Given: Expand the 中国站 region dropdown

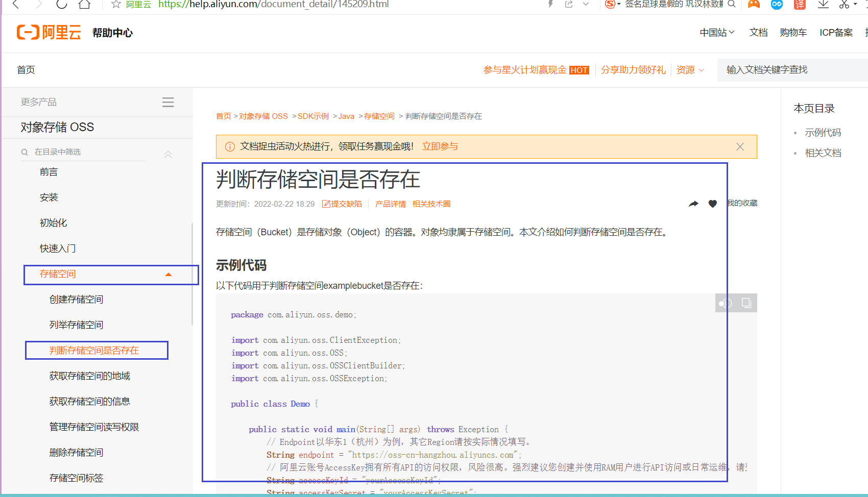Looking at the screenshot, I should tap(717, 33).
